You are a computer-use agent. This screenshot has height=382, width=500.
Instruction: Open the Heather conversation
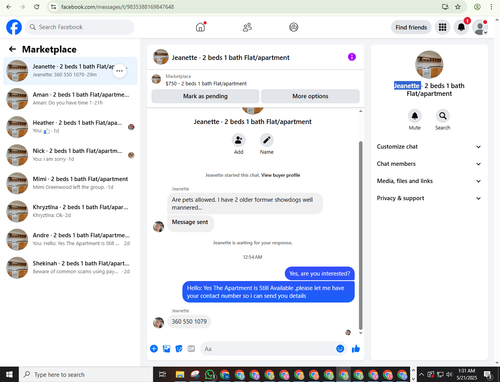click(x=70, y=127)
